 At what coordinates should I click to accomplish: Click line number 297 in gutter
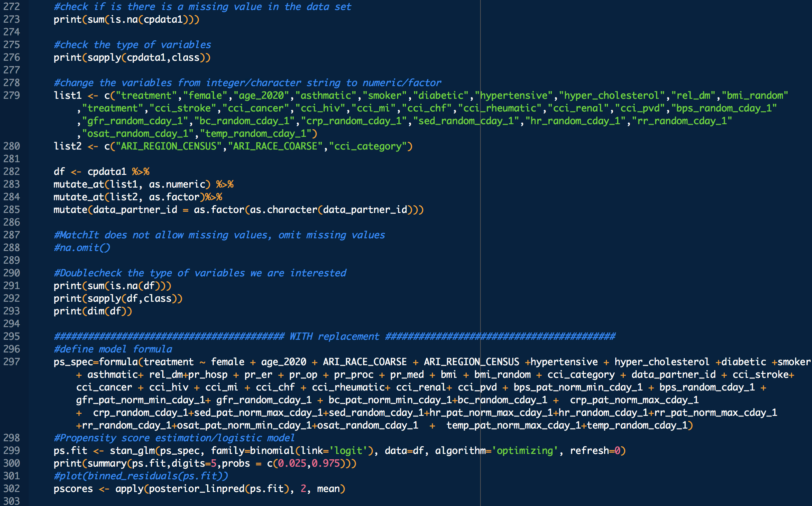pos(11,362)
